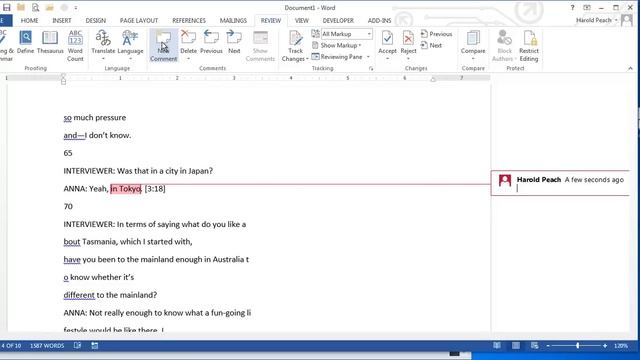
Task: Open the folder icon in quick access toolbar
Action: click(21, 7)
